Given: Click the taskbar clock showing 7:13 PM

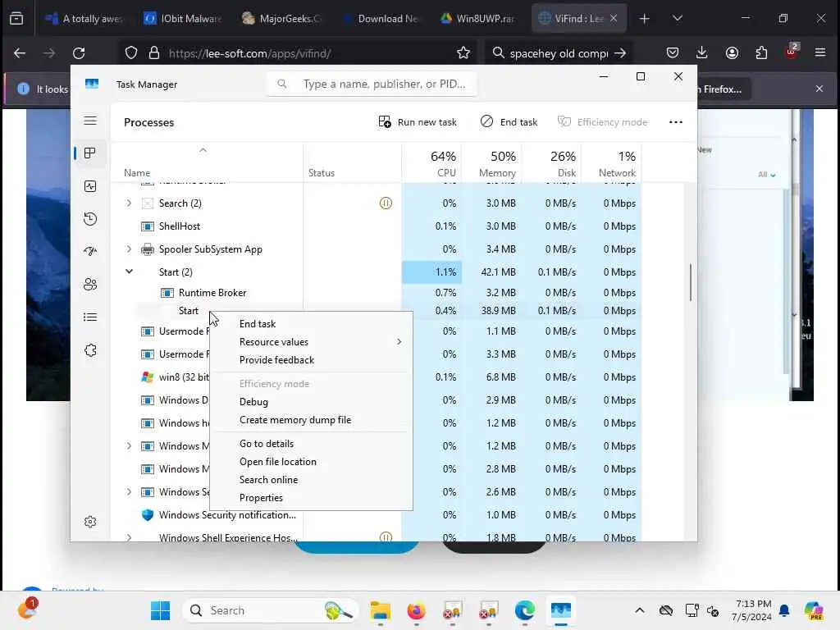Looking at the screenshot, I should tap(751, 610).
